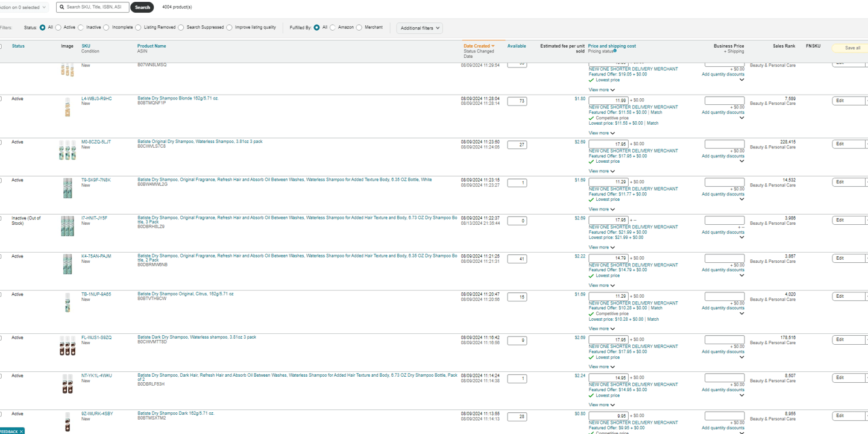The image size is (868, 434).
Task: Match the Lowest price for SKU TB-1NUP-9A65
Action: (653, 319)
